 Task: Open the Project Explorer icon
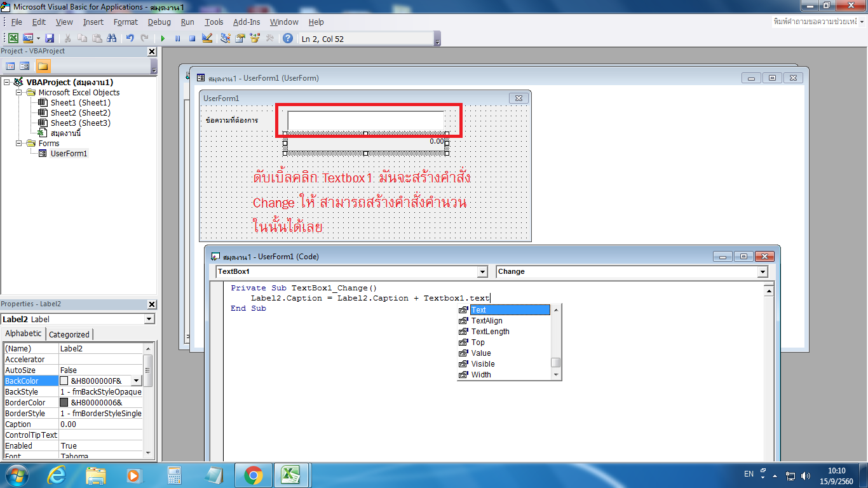click(x=226, y=39)
